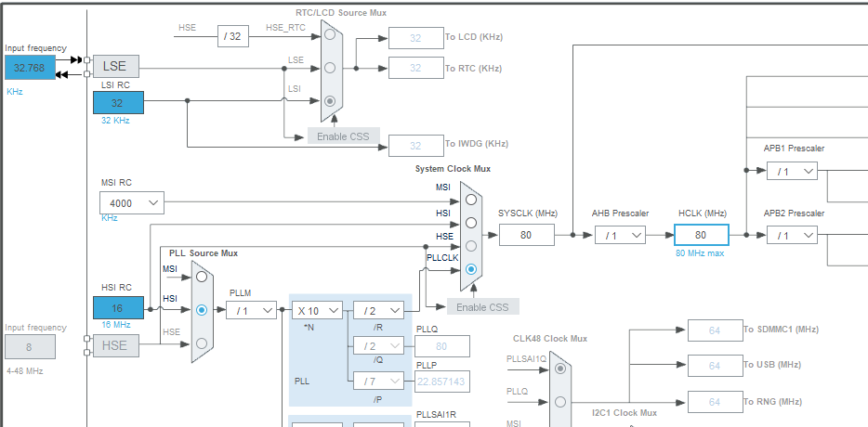The image size is (868, 427).
Task: Click the '32 KHz' label under LSI RC
Action: (x=115, y=120)
